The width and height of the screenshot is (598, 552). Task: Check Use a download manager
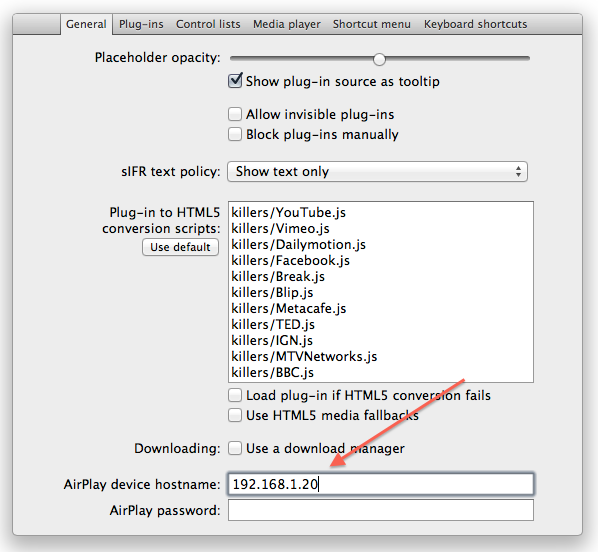(235, 448)
